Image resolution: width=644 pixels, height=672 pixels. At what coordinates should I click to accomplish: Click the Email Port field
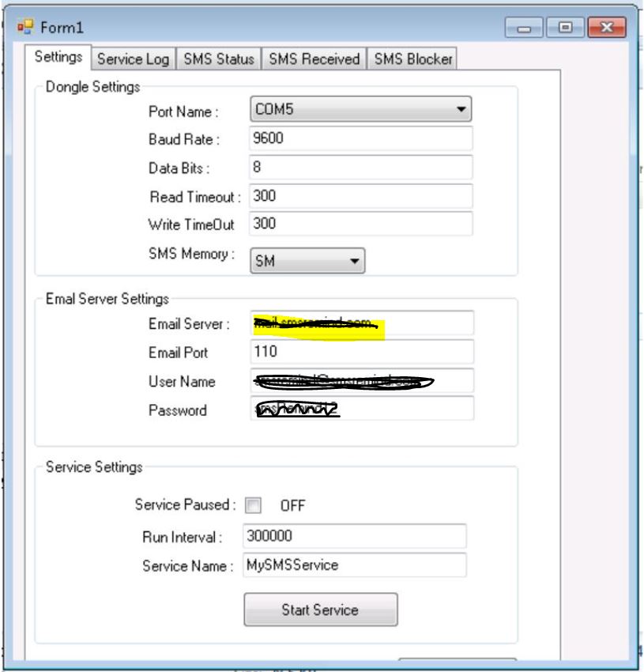pyautogui.click(x=360, y=352)
